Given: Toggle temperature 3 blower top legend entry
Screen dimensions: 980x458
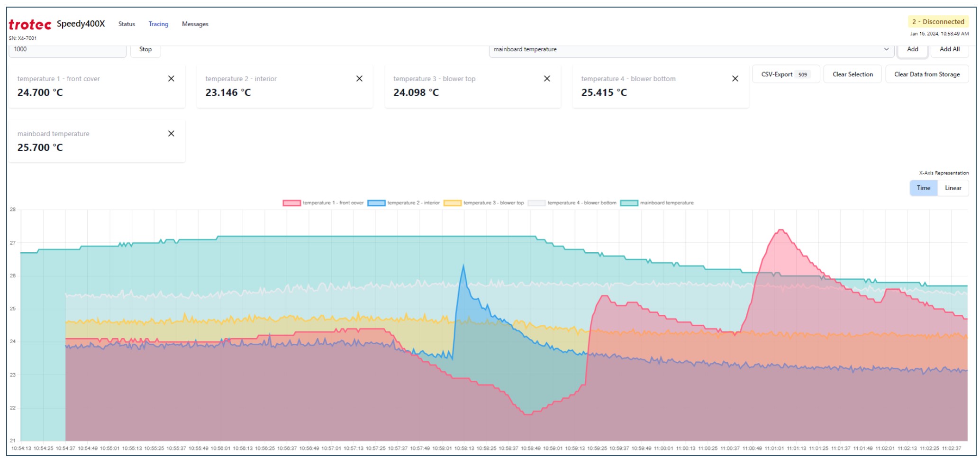Looking at the screenshot, I should click(453, 203).
